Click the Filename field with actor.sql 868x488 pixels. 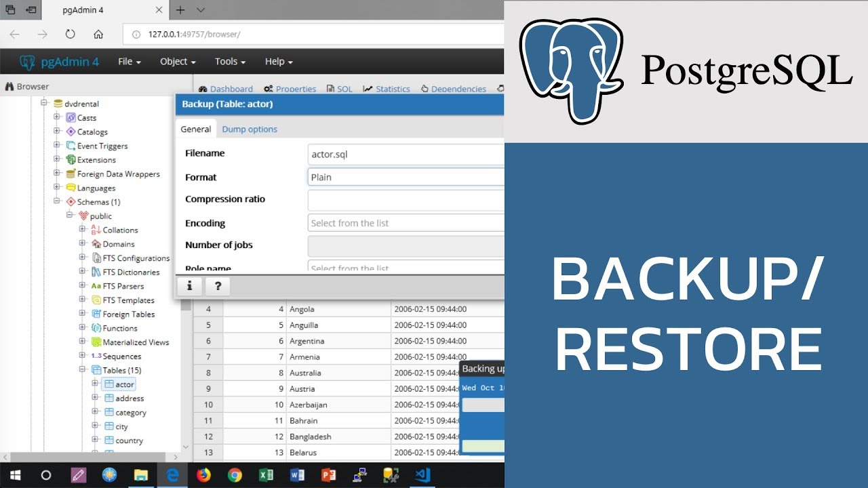pos(406,154)
